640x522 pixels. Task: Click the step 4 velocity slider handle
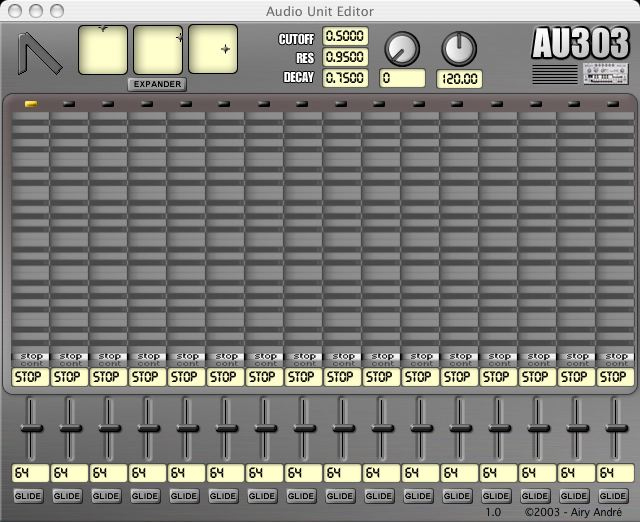point(149,428)
